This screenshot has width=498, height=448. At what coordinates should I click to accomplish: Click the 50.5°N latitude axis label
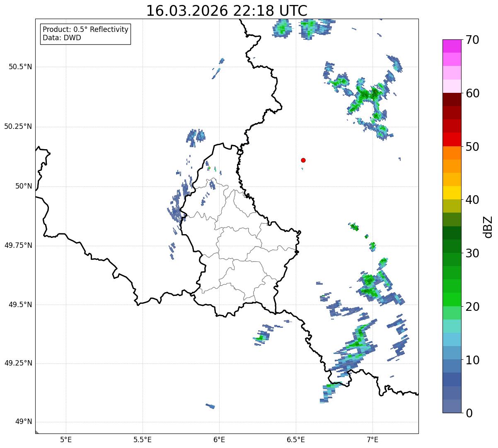click(20, 67)
